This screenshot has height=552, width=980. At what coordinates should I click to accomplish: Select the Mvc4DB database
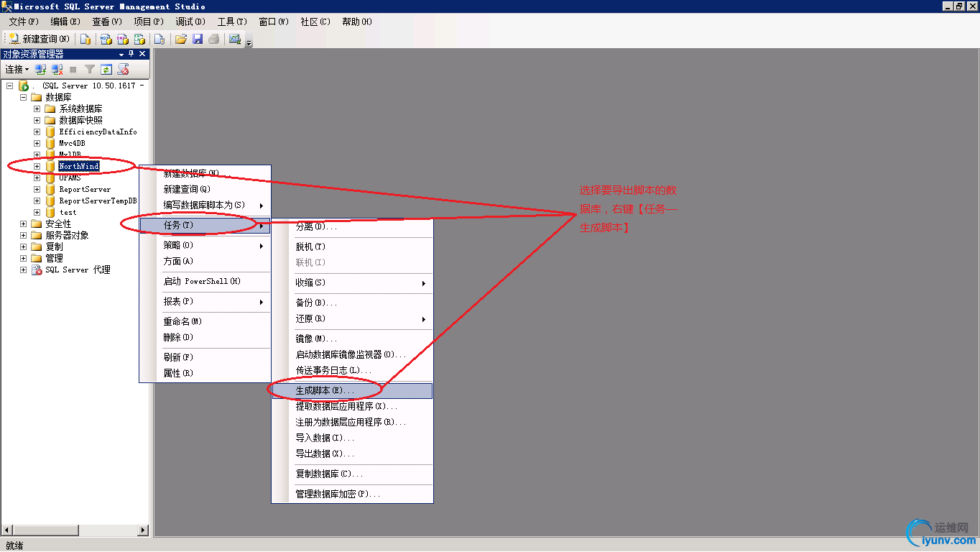(x=72, y=143)
